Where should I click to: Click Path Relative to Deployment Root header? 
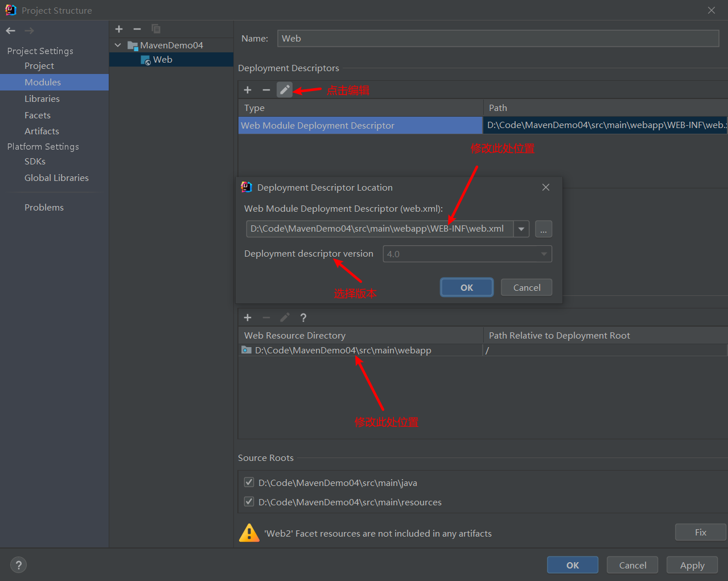pyautogui.click(x=606, y=335)
